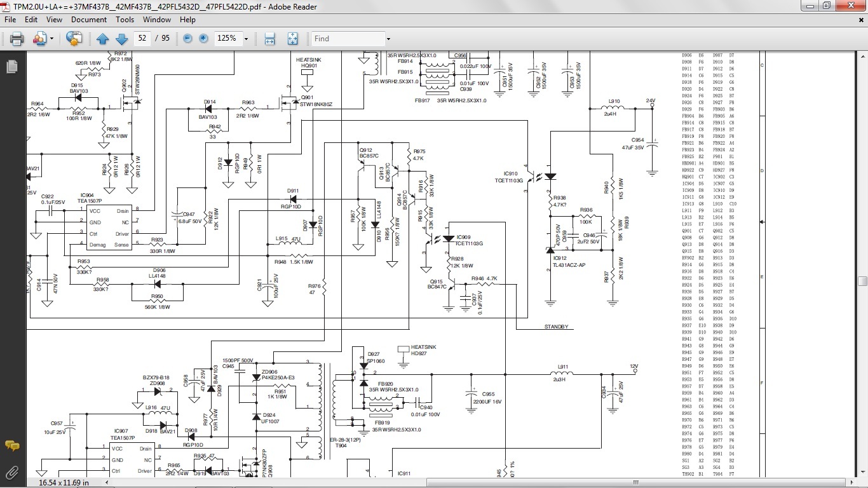The height and width of the screenshot is (488, 868).
Task: Open the Document menu
Action: [88, 20]
